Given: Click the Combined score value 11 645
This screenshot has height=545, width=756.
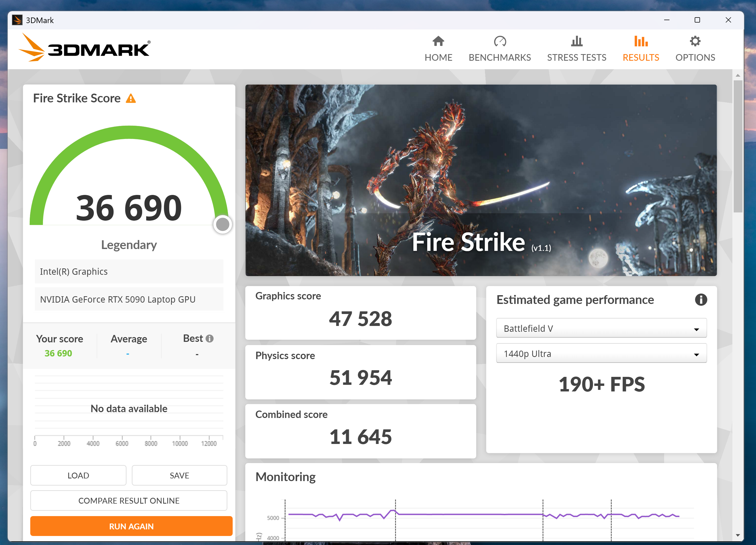Looking at the screenshot, I should click(360, 437).
